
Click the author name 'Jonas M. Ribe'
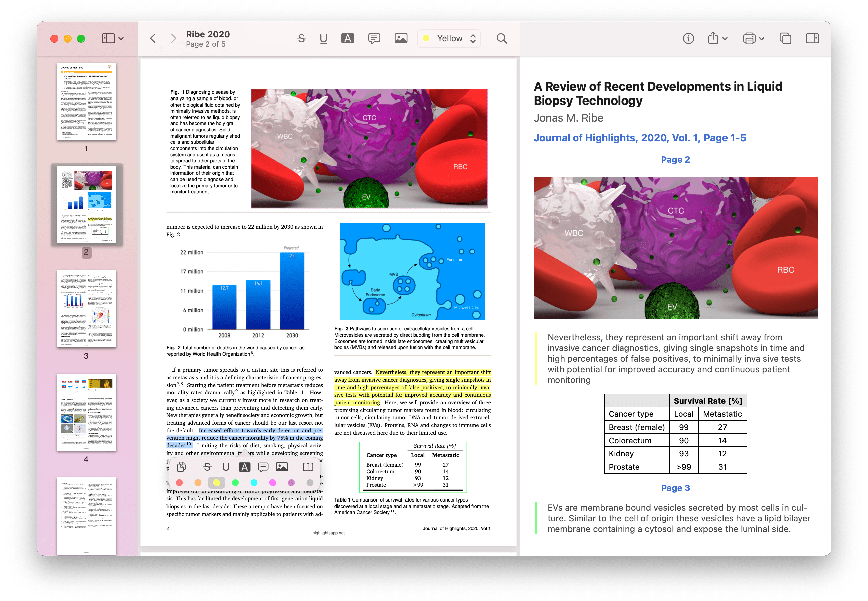[x=568, y=118]
